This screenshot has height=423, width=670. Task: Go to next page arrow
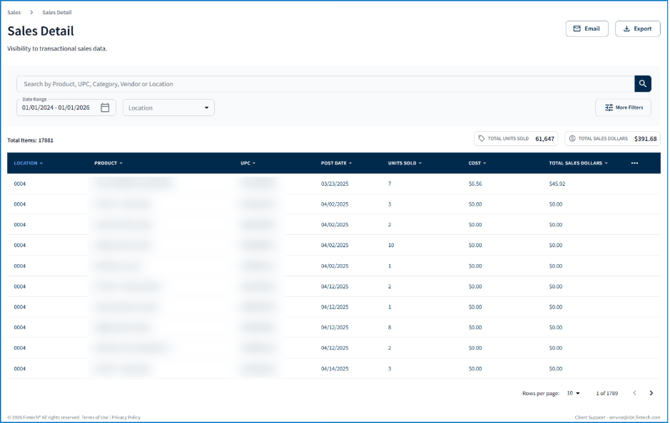[651, 393]
